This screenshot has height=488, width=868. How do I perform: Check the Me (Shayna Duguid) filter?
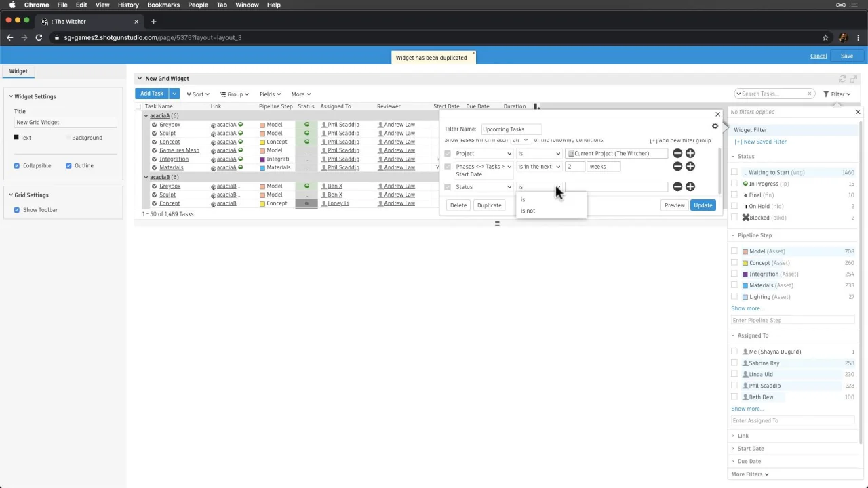pos(734,352)
